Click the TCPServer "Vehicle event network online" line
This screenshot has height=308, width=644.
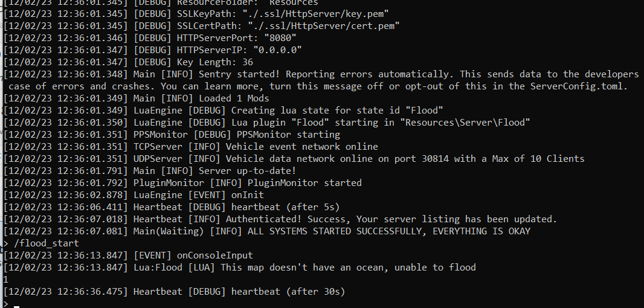[301, 147]
